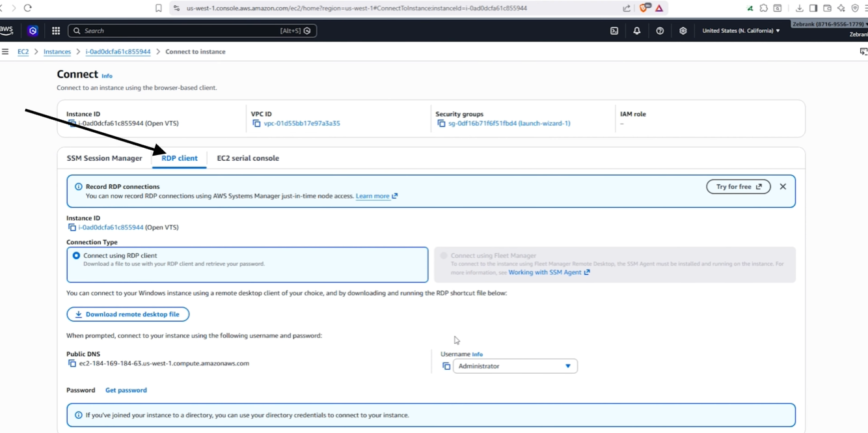Open the United States (N. California) region dropdown
The height and width of the screenshot is (433, 868).
(x=741, y=31)
